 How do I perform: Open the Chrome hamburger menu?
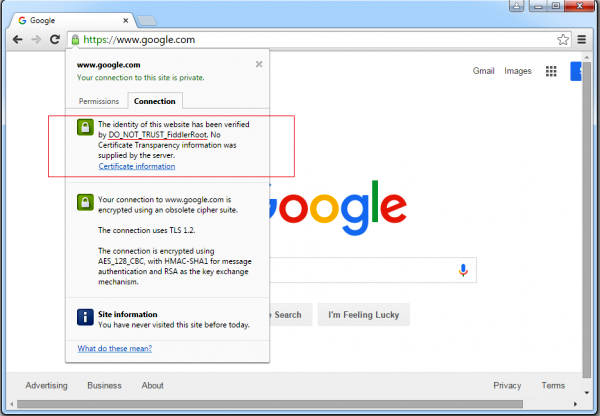tap(582, 39)
